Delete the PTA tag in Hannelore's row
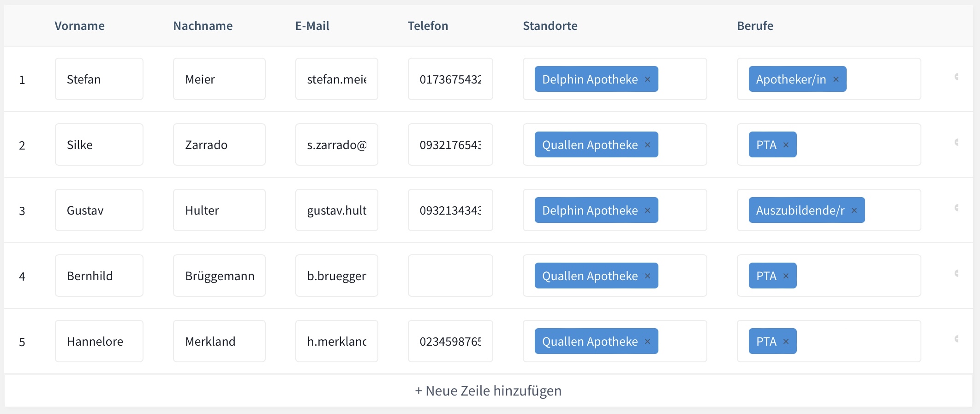The image size is (980, 414). click(x=786, y=342)
